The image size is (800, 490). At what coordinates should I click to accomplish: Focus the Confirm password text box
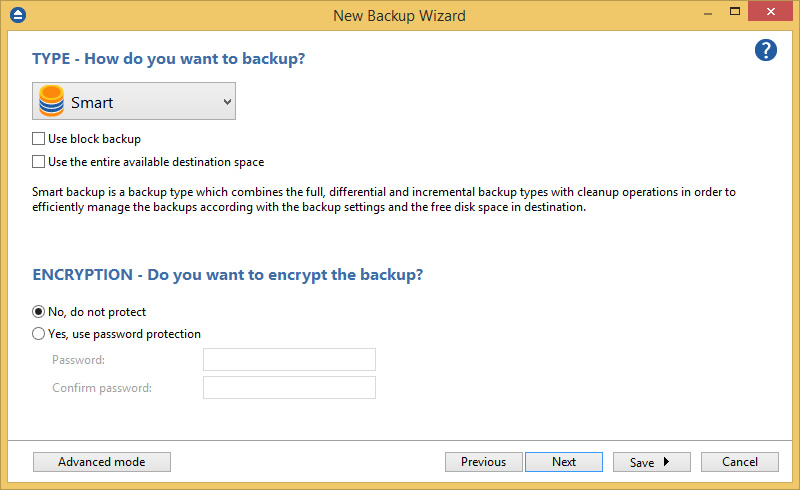coord(289,388)
